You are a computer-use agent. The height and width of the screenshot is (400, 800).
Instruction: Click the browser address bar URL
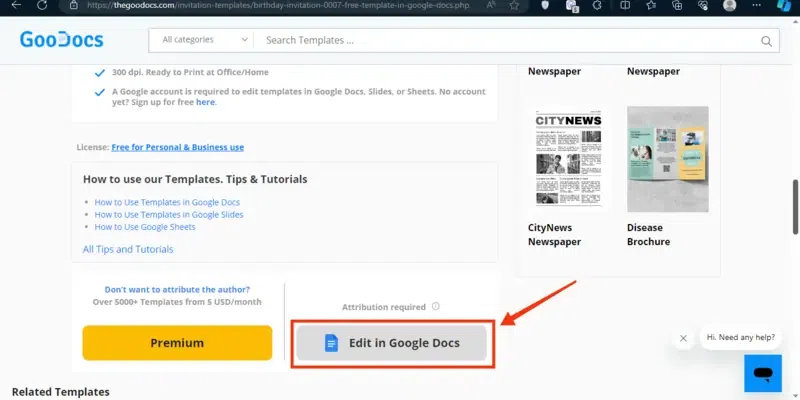(x=278, y=5)
